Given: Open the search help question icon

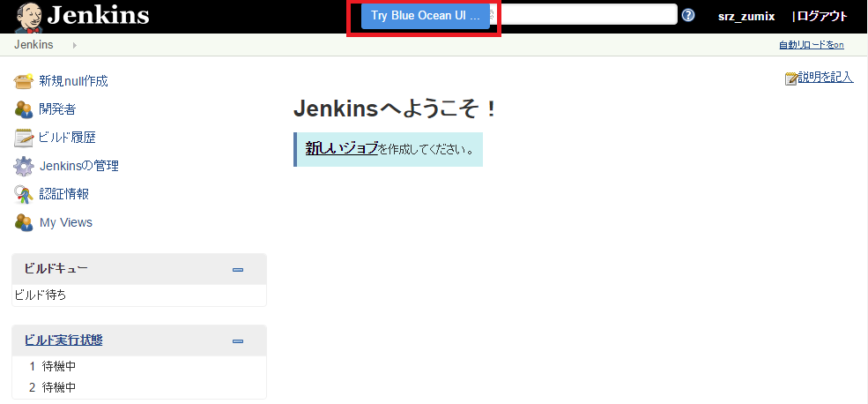Looking at the screenshot, I should 688,15.
